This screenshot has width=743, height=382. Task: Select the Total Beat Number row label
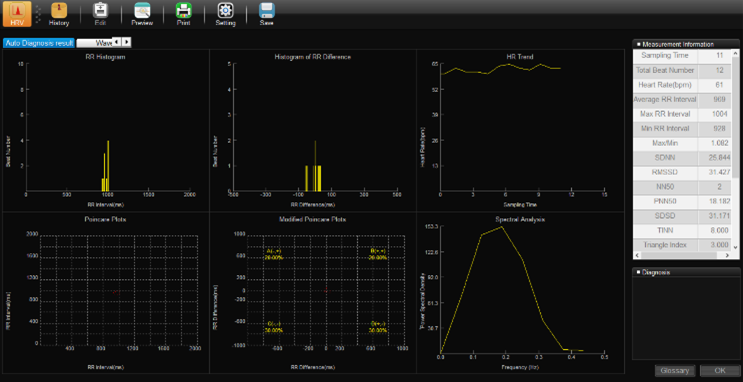[x=665, y=71]
